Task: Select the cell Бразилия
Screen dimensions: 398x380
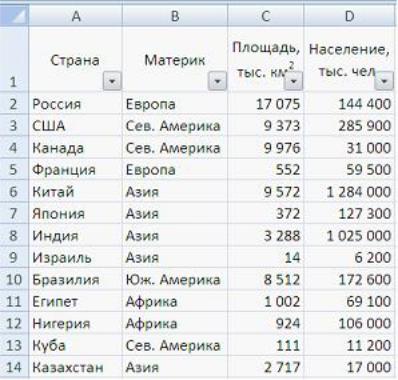Action: 76,279
